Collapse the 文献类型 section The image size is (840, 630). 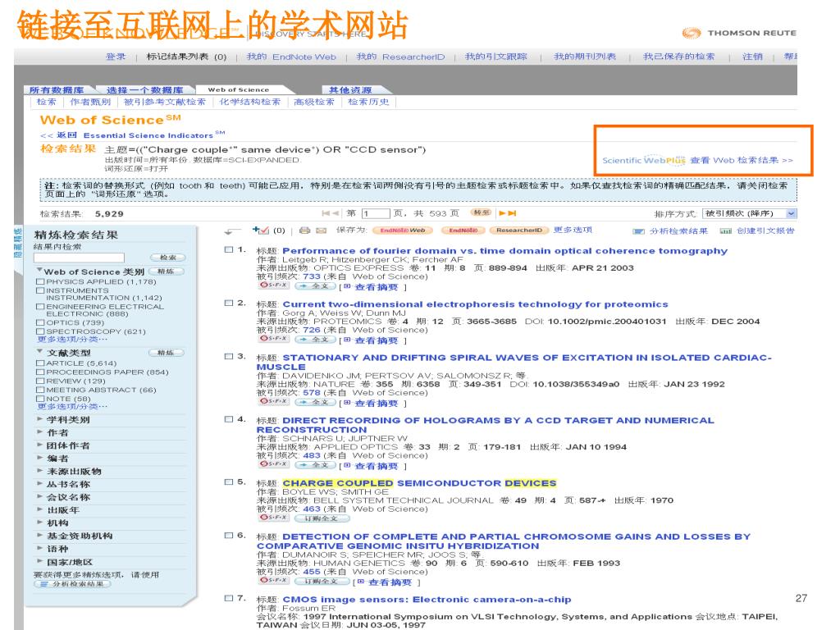click(39, 351)
